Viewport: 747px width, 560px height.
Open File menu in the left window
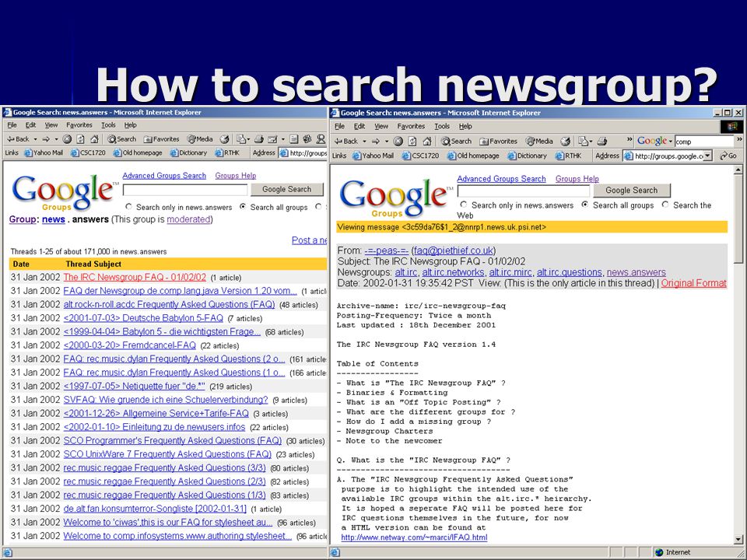(x=12, y=124)
